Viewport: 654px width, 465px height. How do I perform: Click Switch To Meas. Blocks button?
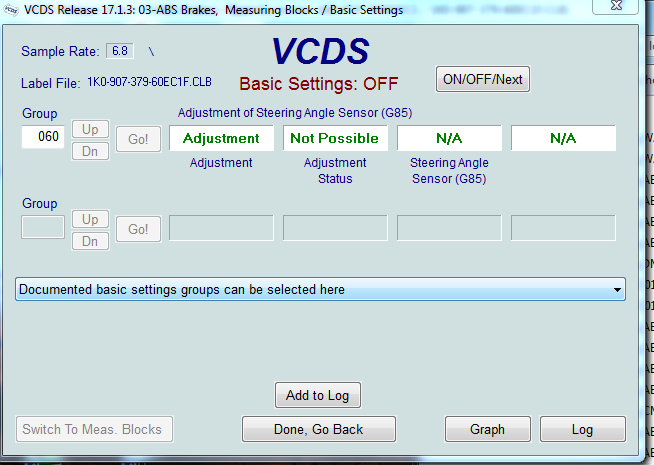(94, 429)
